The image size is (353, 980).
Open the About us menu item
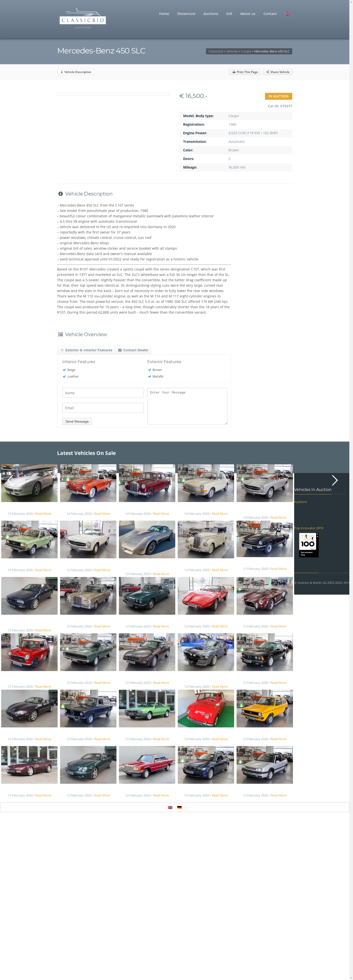point(248,14)
